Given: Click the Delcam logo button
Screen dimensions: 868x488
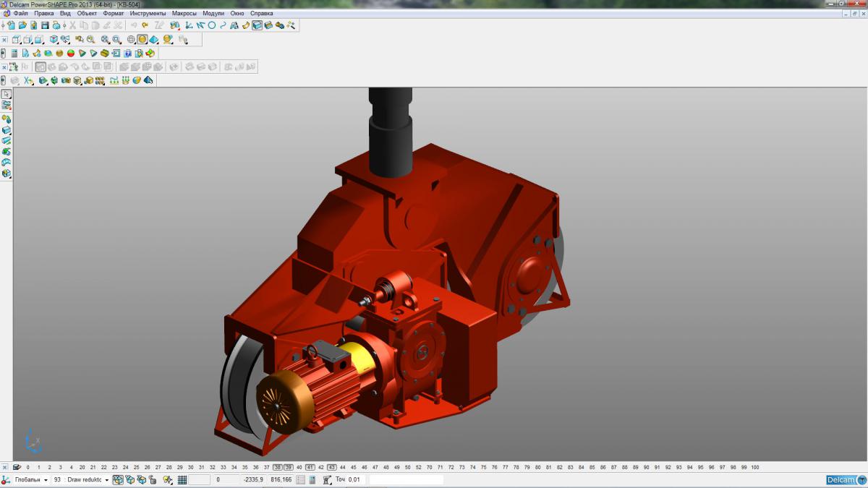Looking at the screenshot, I should pos(846,480).
